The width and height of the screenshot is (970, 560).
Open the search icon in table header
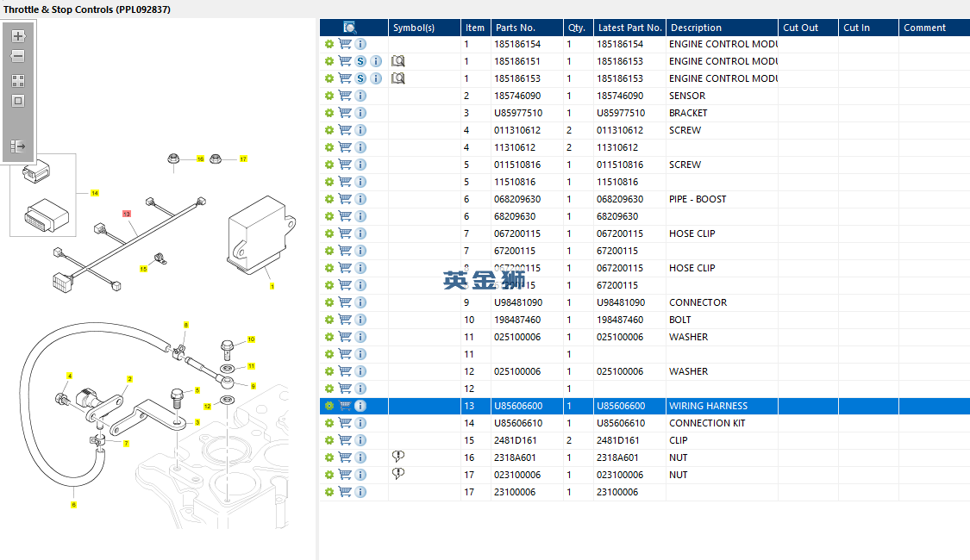349,28
